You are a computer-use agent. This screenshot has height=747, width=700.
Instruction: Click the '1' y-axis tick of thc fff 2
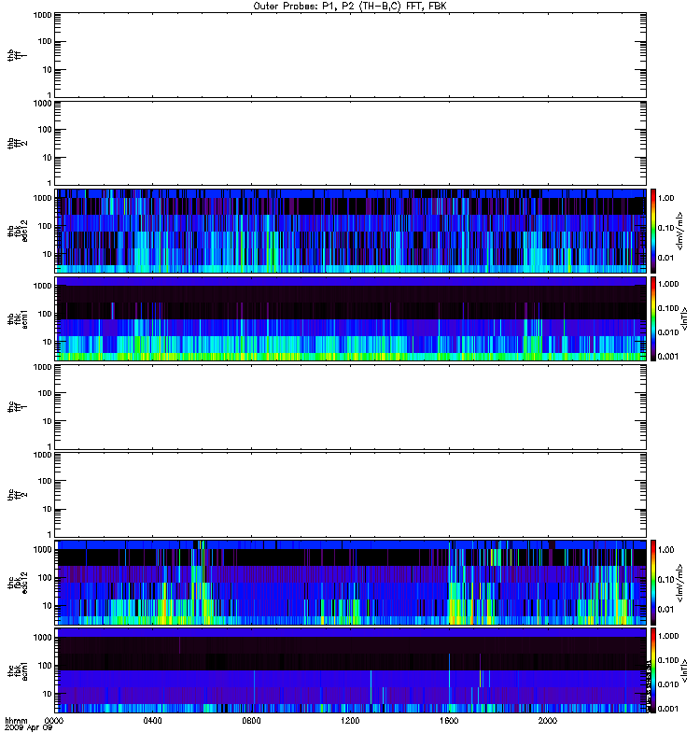[x=49, y=534]
